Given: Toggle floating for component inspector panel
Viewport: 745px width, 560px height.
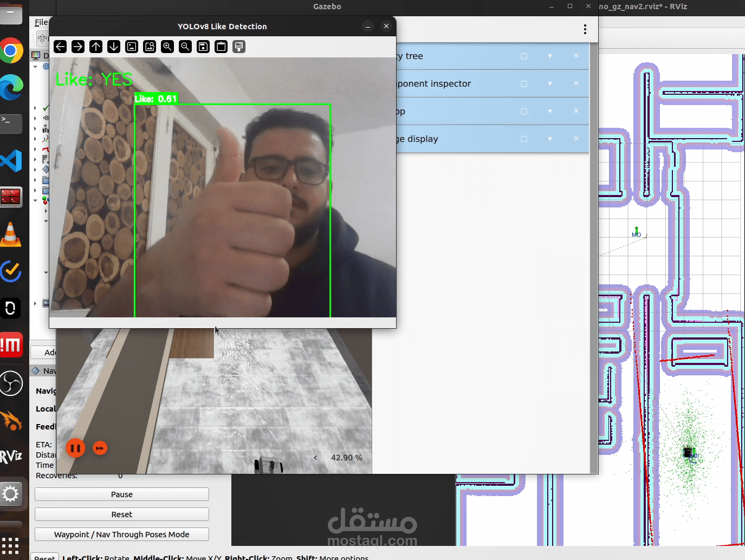Looking at the screenshot, I should pyautogui.click(x=524, y=83).
